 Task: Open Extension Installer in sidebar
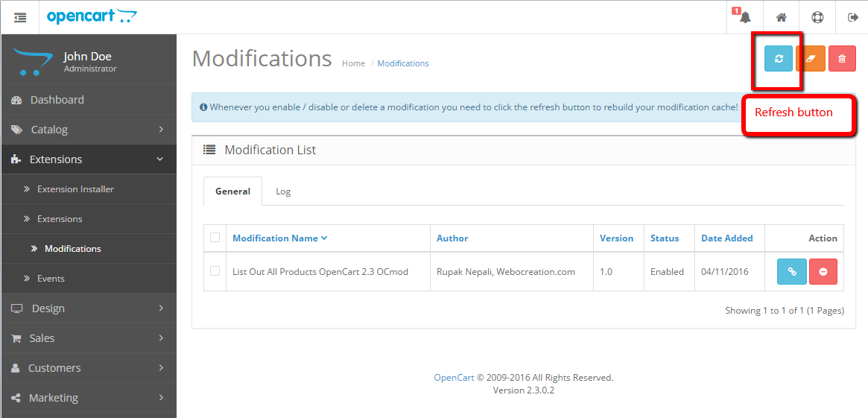75,189
